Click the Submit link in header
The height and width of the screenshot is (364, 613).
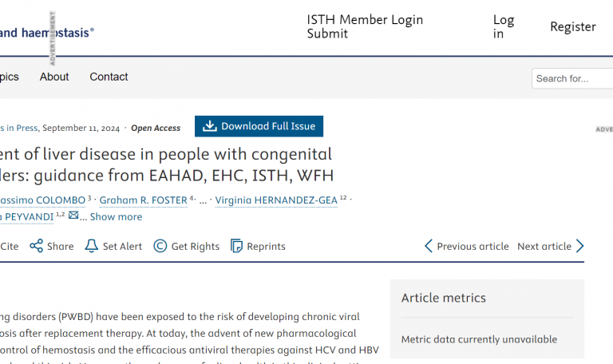(x=327, y=34)
